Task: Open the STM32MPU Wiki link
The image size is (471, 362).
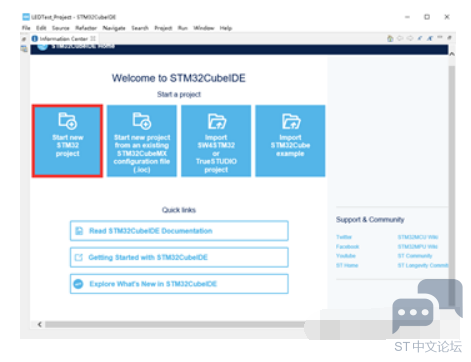Action: (x=418, y=247)
